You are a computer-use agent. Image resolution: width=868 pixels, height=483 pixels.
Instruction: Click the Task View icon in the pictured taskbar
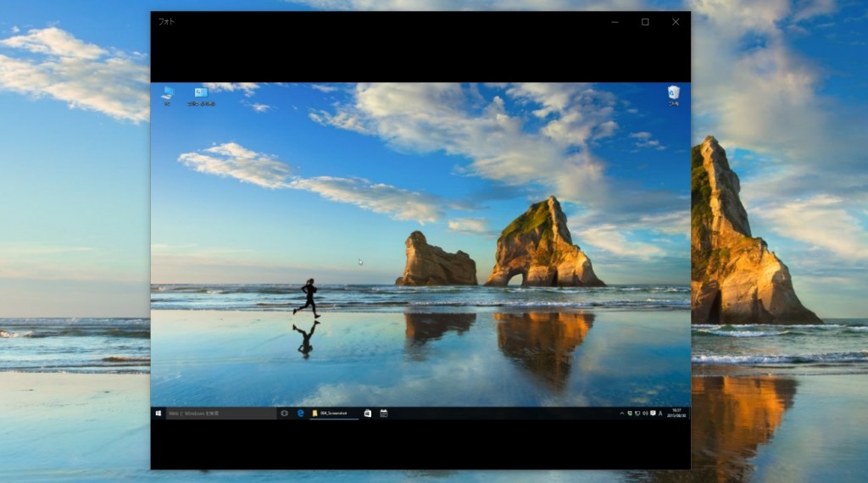tap(284, 414)
